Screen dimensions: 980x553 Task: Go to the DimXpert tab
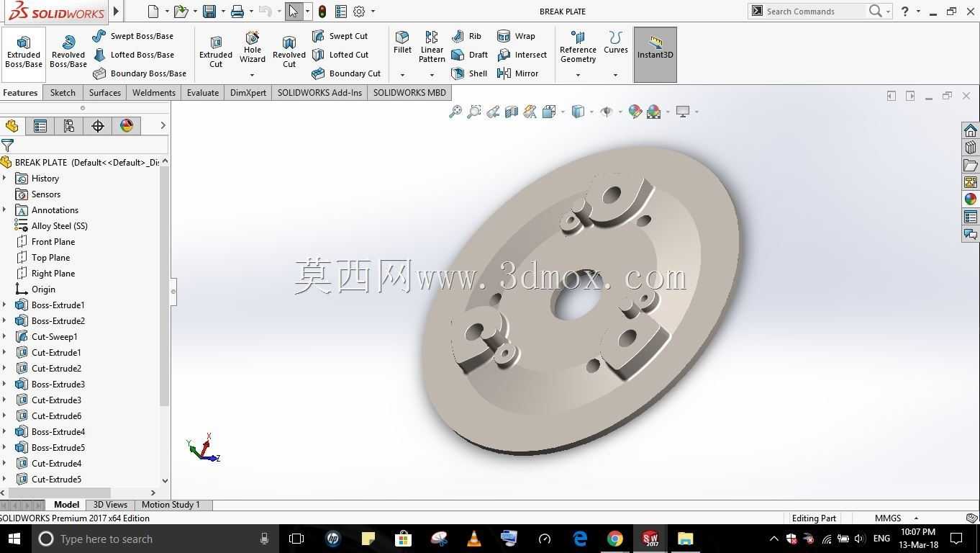248,93
